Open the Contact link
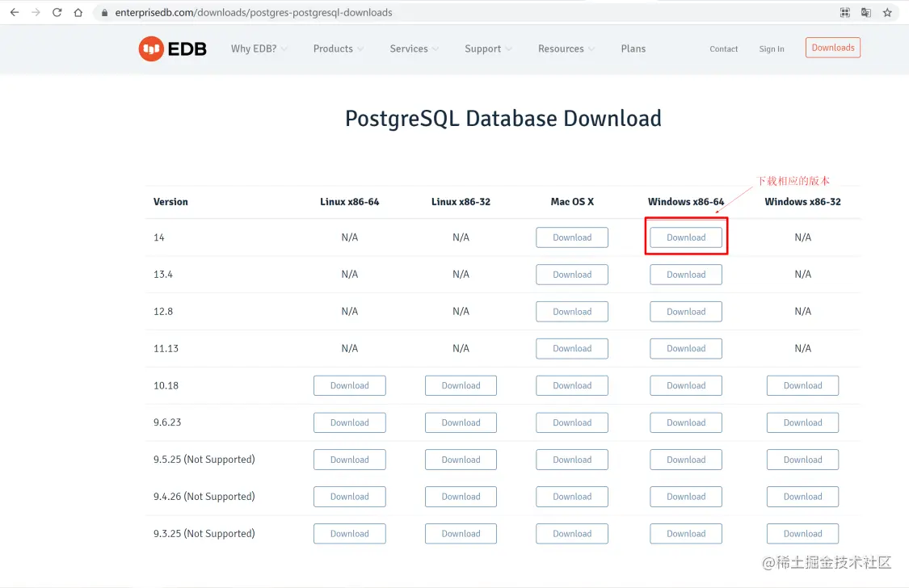The width and height of the screenshot is (909, 588). (x=723, y=49)
